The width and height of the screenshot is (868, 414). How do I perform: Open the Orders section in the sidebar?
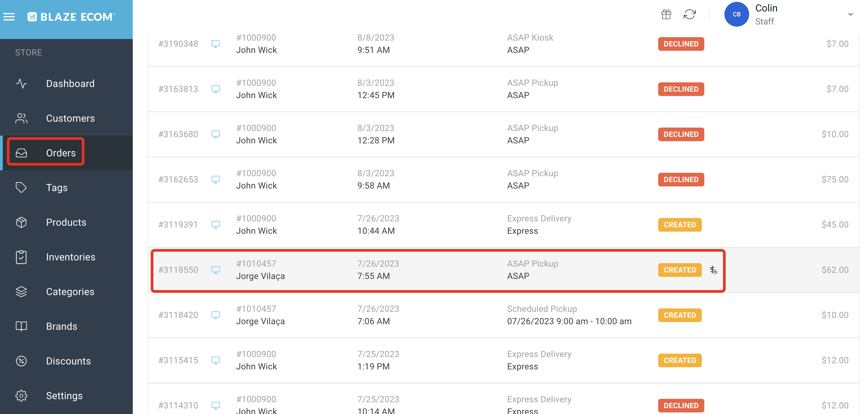(x=61, y=152)
